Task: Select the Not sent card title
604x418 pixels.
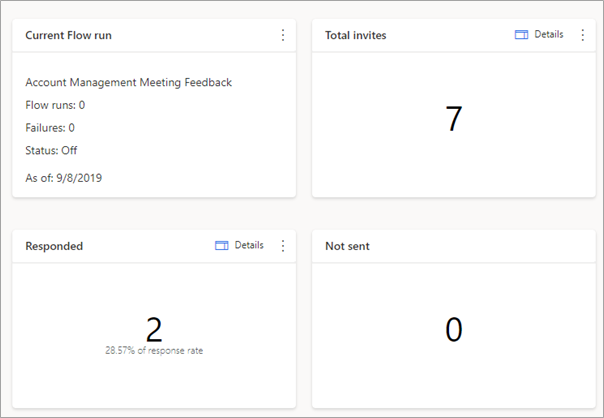Action: point(347,246)
